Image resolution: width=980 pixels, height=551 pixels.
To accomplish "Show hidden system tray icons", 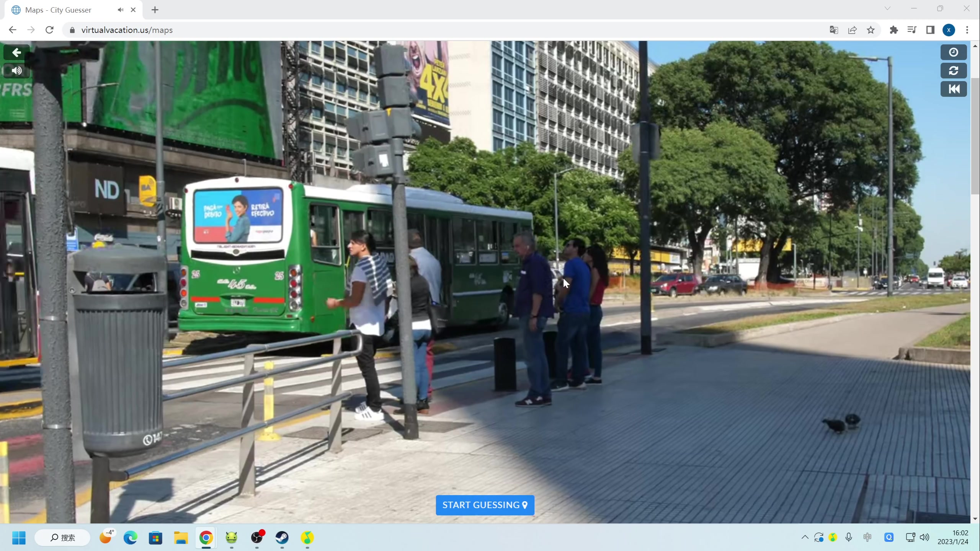I will tap(805, 537).
